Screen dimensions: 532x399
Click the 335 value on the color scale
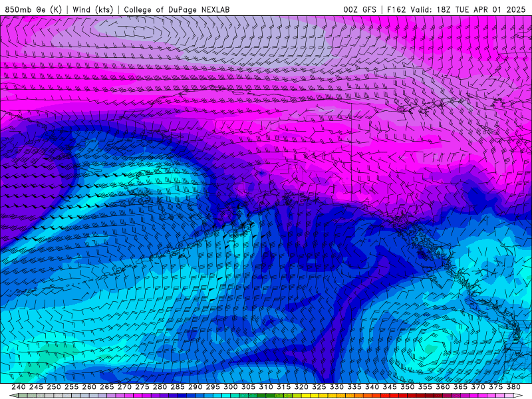click(x=354, y=387)
